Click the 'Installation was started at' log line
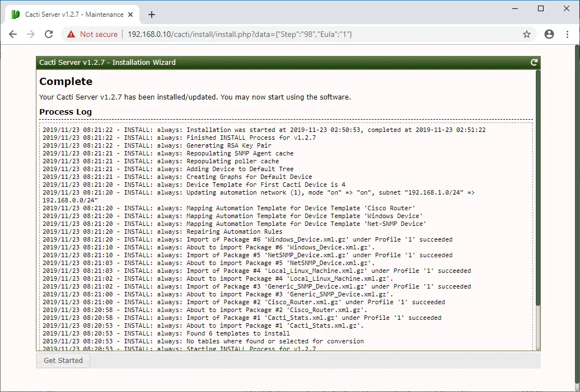Image resolution: width=580 pixels, height=392 pixels. (x=264, y=130)
